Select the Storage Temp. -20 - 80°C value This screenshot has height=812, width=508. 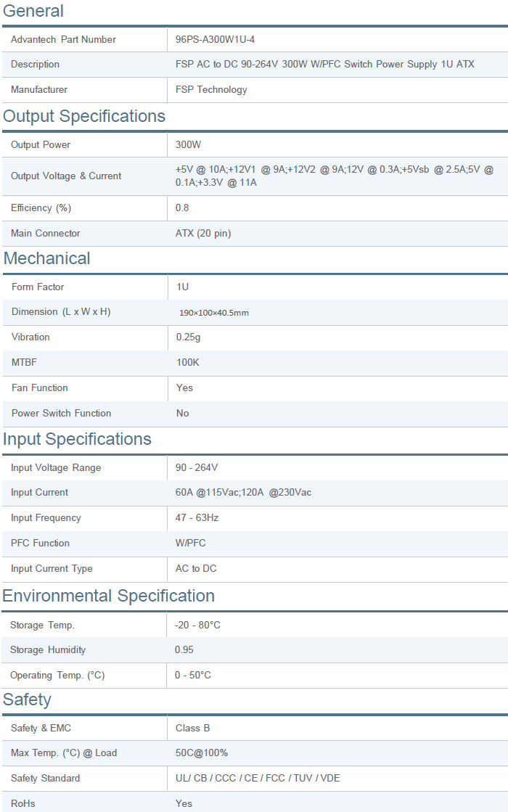pos(197,625)
